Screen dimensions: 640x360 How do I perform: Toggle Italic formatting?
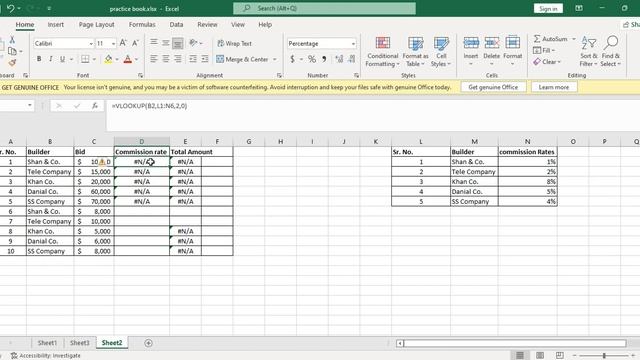pyautogui.click(x=51, y=59)
